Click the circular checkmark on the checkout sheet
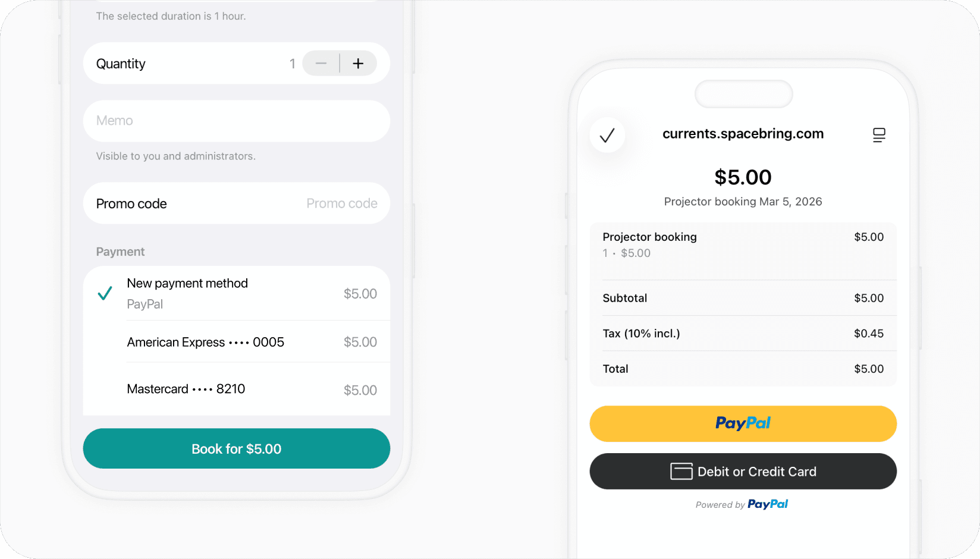The width and height of the screenshot is (980, 559). 607,135
